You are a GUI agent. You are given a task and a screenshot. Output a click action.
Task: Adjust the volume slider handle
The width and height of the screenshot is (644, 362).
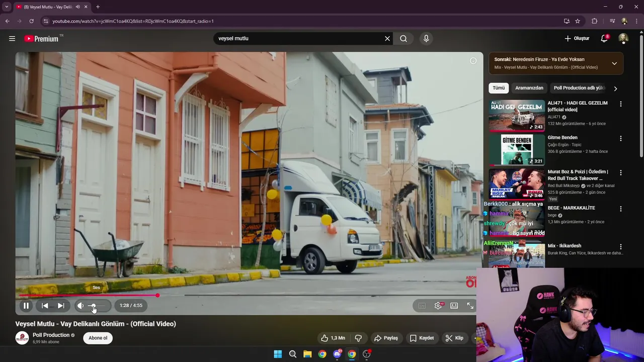pyautogui.click(x=93, y=306)
